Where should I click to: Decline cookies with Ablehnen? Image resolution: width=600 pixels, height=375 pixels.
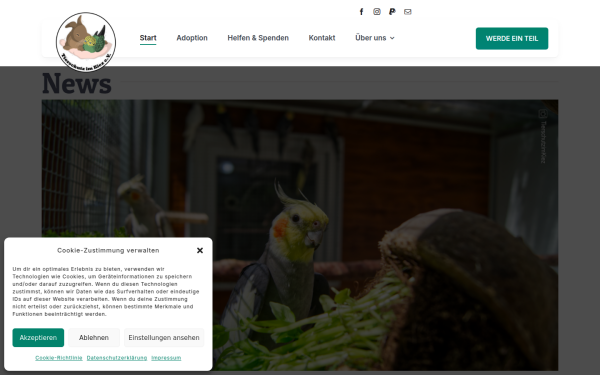94,338
